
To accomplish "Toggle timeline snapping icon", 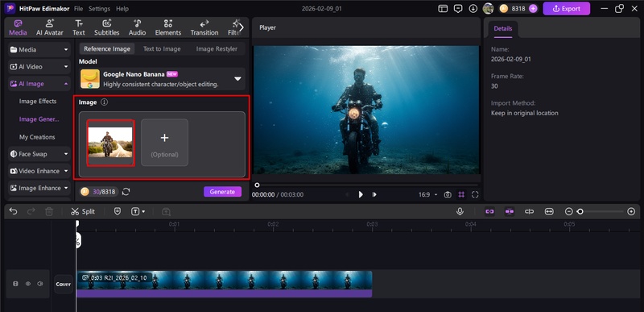I will [510, 211].
